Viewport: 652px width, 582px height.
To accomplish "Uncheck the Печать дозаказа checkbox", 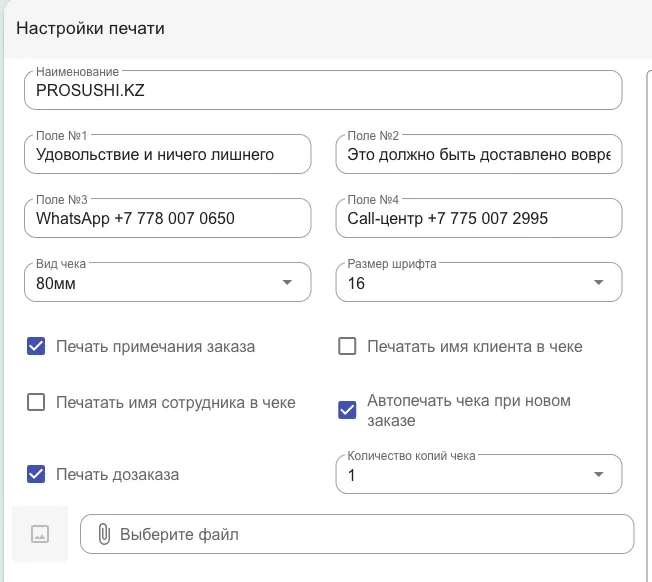I will (36, 474).
